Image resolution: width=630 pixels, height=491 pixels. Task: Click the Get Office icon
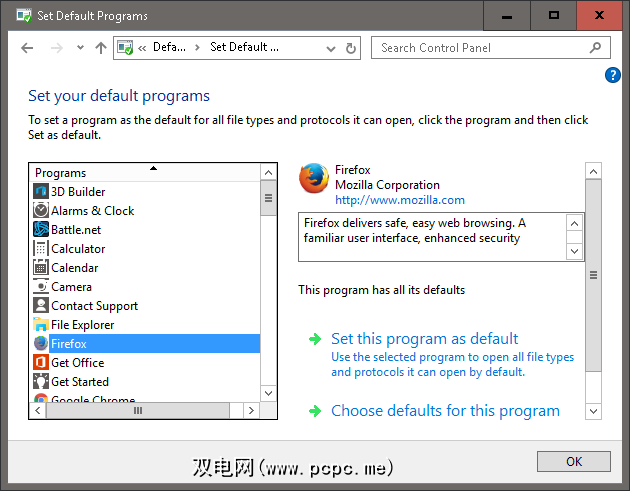(x=41, y=362)
